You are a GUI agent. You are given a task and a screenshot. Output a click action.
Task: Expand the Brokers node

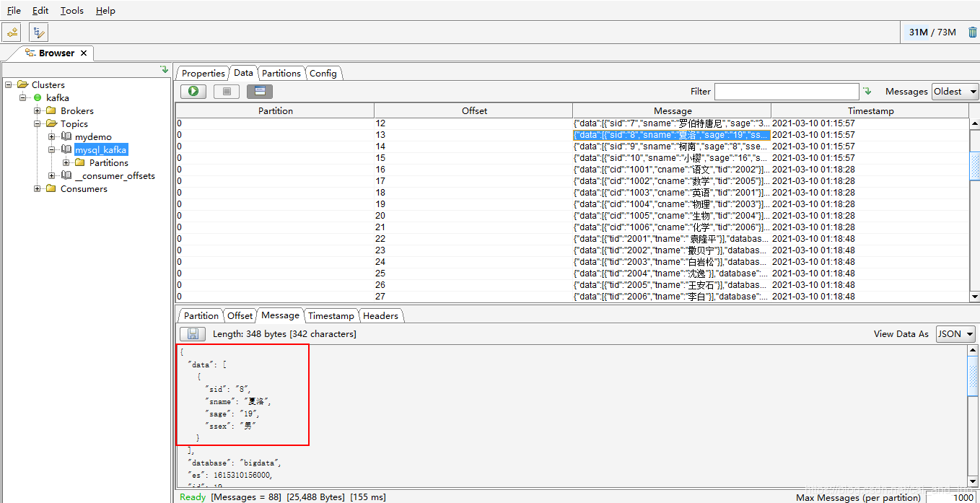coord(38,111)
